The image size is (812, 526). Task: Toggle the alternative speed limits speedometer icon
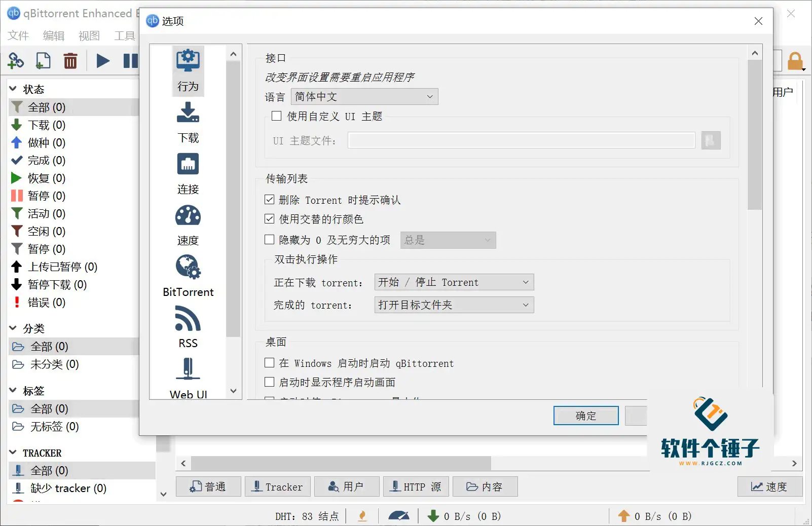coord(399,516)
